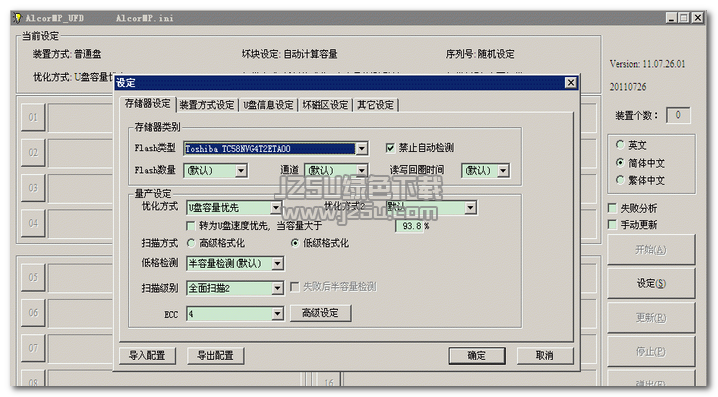This screenshot has width=718, height=397.
Task: Toggle 失败后半容量检测 checkbox
Action: 295,287
